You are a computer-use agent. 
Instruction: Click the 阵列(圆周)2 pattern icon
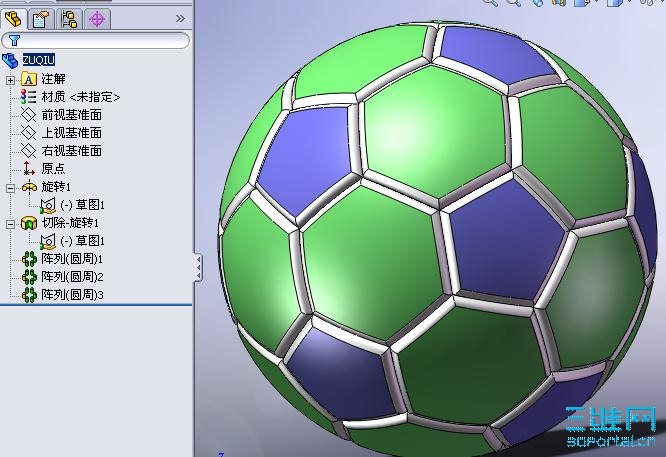point(29,276)
